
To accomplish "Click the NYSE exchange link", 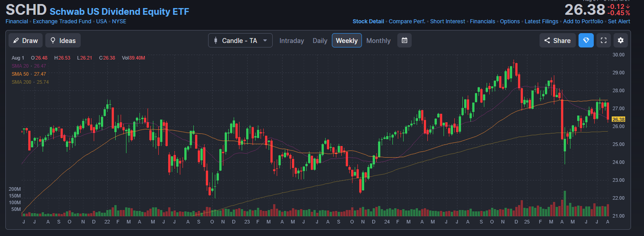I will [119, 21].
